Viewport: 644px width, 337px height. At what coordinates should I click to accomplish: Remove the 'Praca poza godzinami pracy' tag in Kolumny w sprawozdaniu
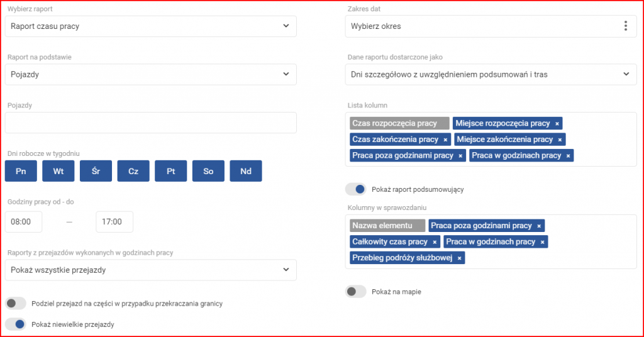[539, 226]
